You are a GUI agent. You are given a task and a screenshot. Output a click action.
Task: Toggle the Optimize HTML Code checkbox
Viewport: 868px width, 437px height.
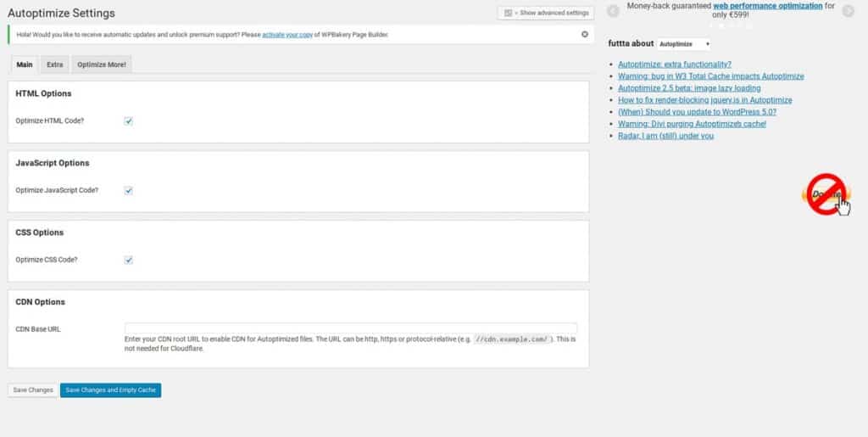click(x=129, y=120)
